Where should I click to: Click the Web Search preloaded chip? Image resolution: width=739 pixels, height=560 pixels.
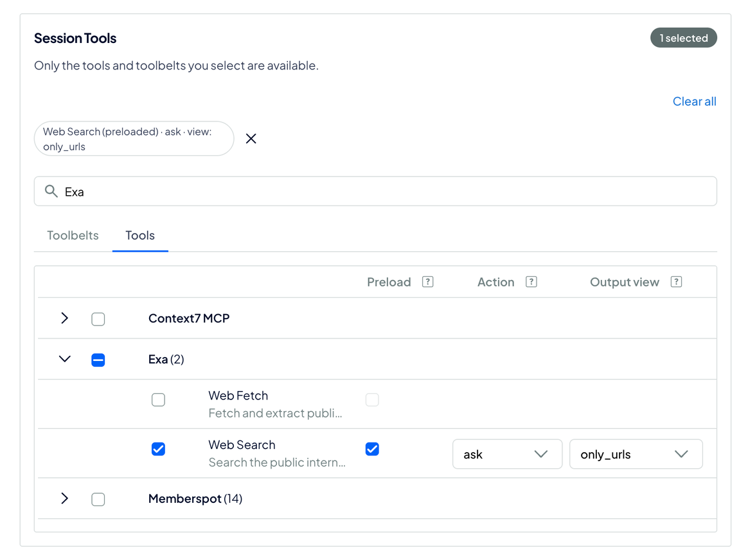coord(134,139)
